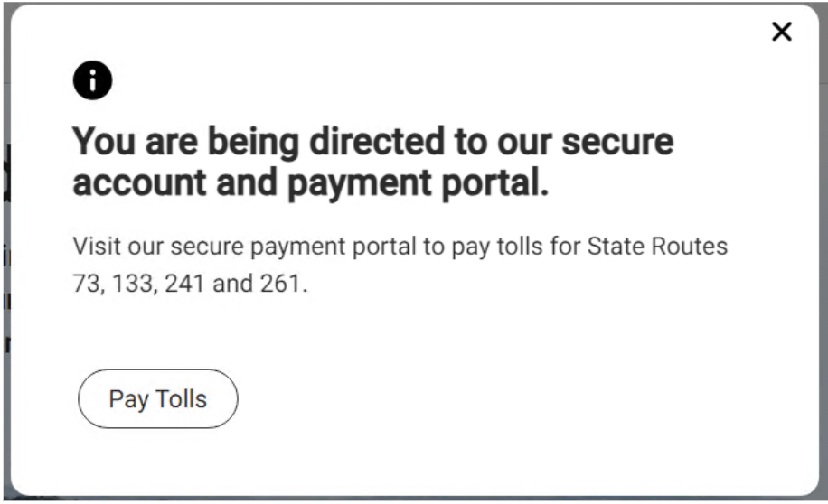Image resolution: width=828 pixels, height=504 pixels.
Task: Close the payment portal dialog
Action: coord(781,33)
